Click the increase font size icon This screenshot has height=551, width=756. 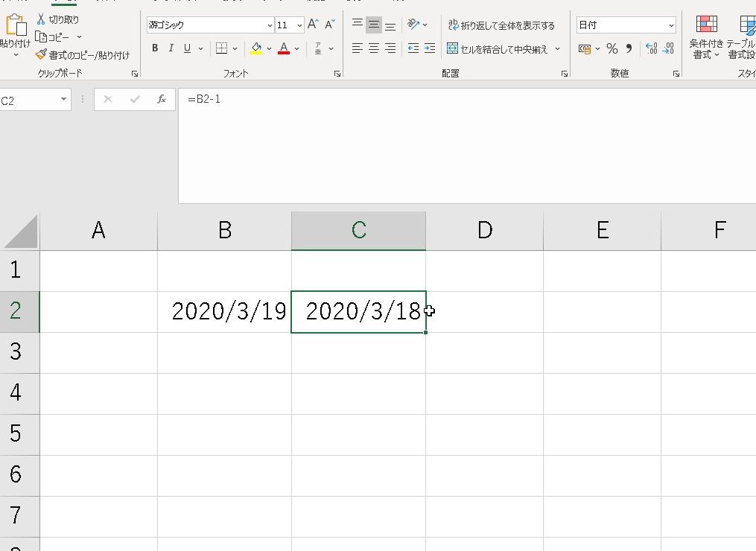point(313,25)
